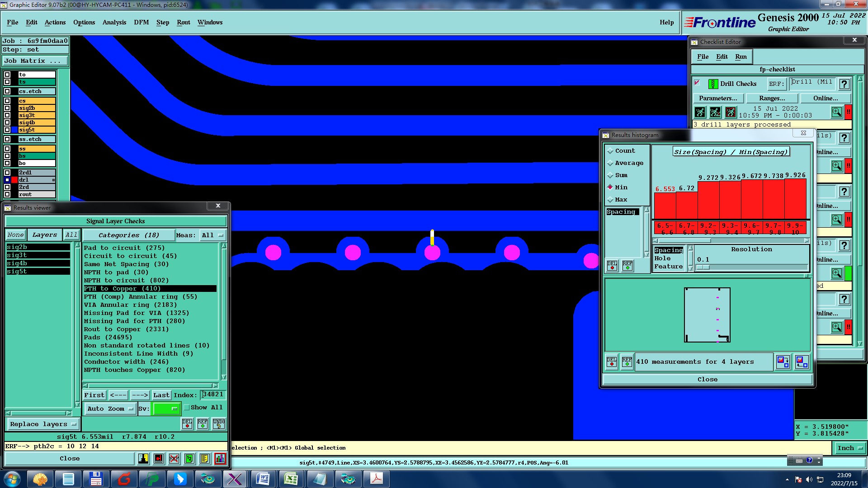The width and height of the screenshot is (868, 488).
Task: Select the Max radio option in histogram
Action: tap(610, 200)
